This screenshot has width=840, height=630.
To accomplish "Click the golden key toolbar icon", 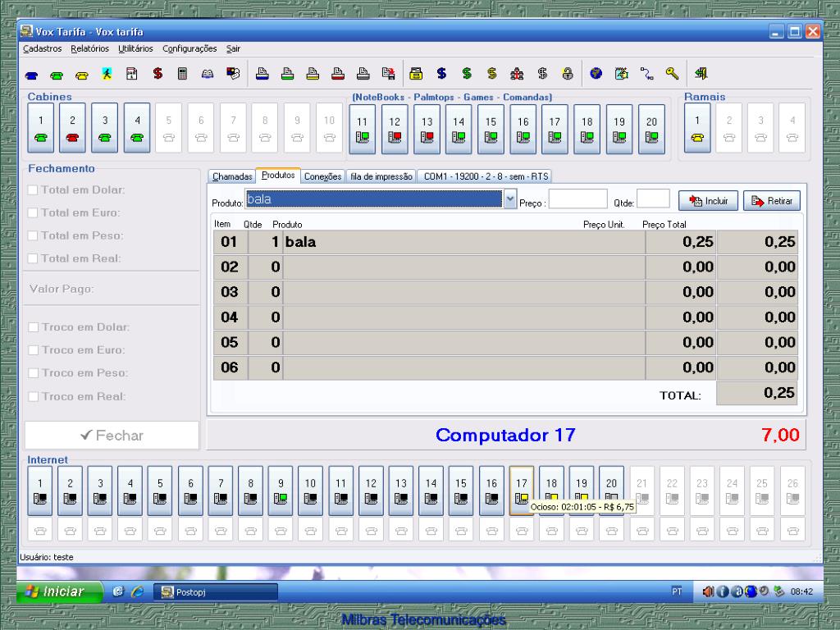I will [x=673, y=73].
